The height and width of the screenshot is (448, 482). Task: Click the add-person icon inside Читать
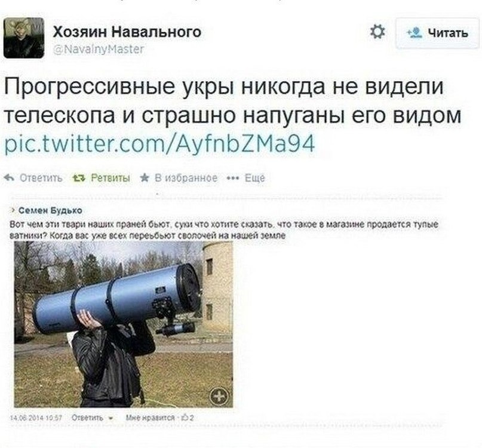tap(415, 33)
